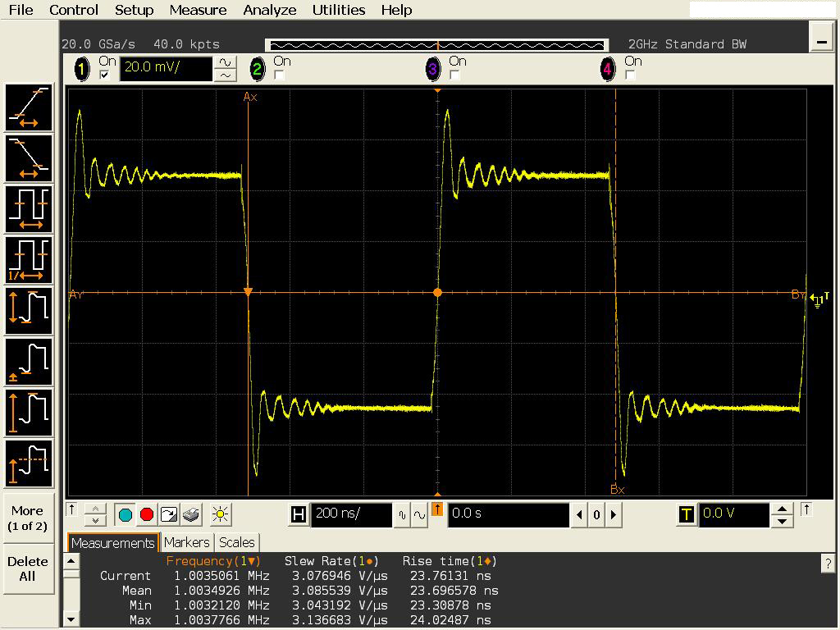Image resolution: width=840 pixels, height=630 pixels.
Task: Open the Utilities menu
Action: click(339, 10)
